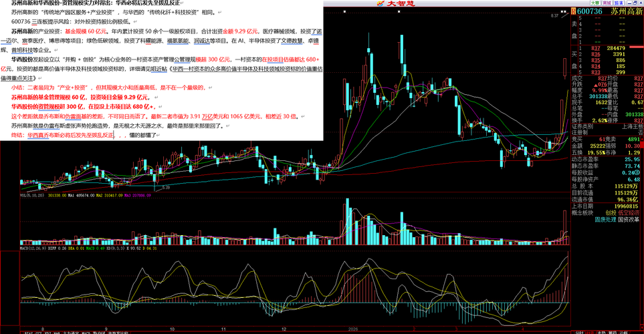Click the 600736 三连板提示风险 line in note
The image size is (644, 334).
click(x=72, y=22)
